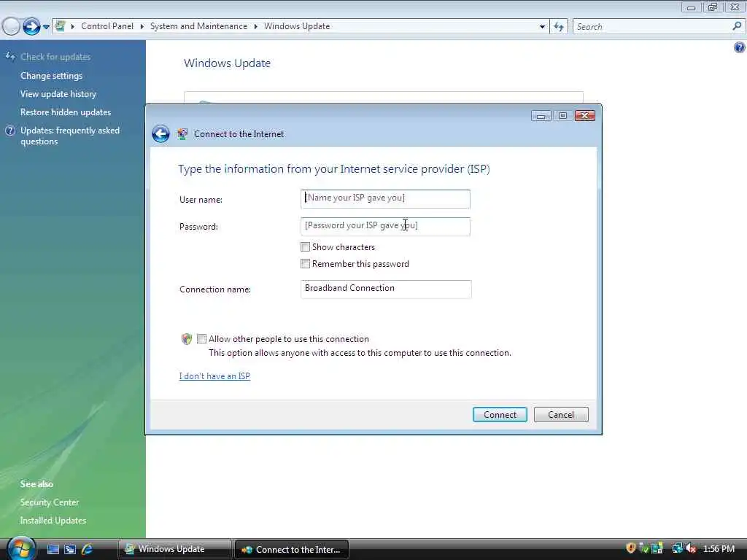Click the muted volume tray icon
The height and width of the screenshot is (560, 747).
691,548
